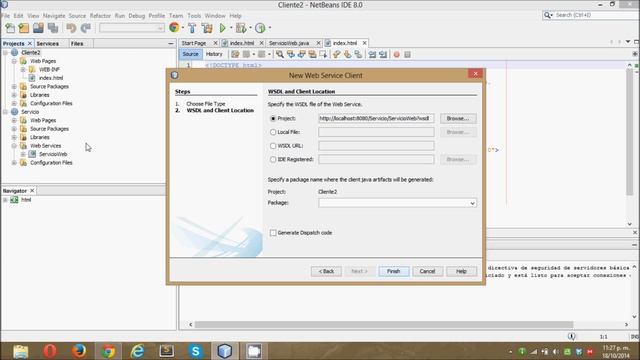Select the IDE Registered radio button
Image resolution: width=640 pixels, height=360 pixels.
(273, 160)
